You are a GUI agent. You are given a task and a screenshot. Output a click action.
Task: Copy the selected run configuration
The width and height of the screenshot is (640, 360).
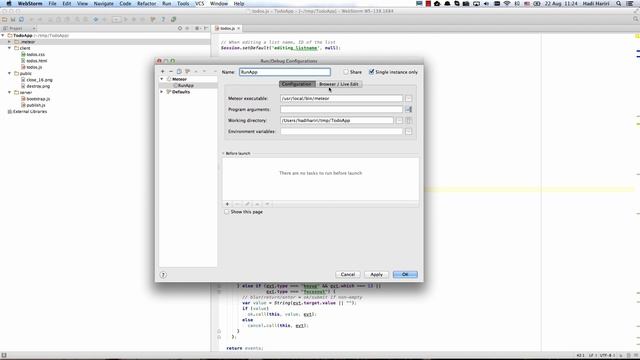179,71
